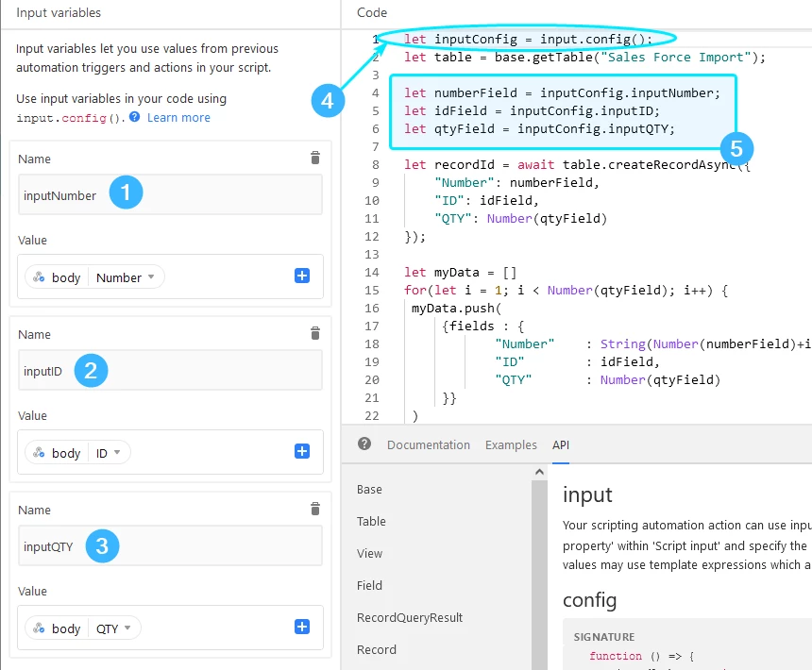Click the help icon next to Documentation tab
Viewport: 812px width, 670px height.
tap(364, 444)
